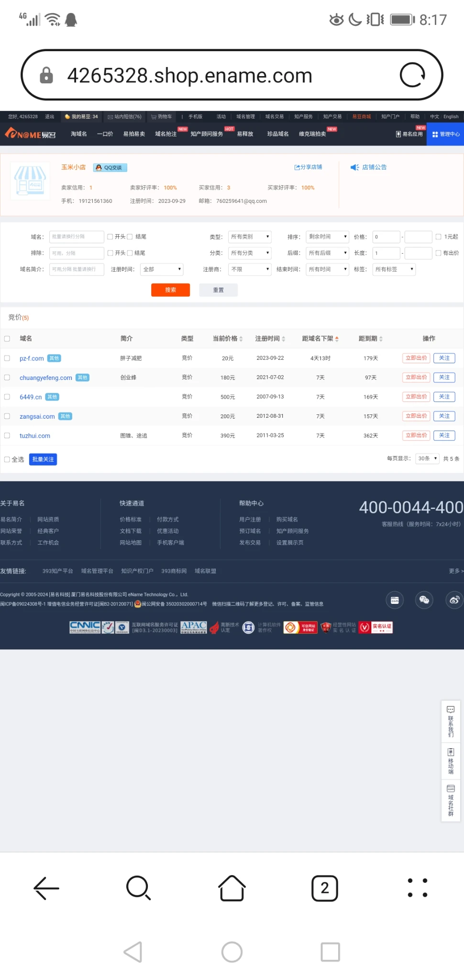Open the 一口价 navigation menu item
464x980 pixels.
coord(105,134)
